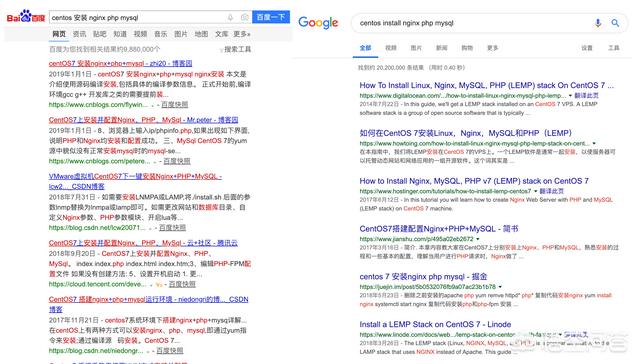Click Google's magnifying glass search icon
This screenshot has height=364, width=640.
(615, 23)
